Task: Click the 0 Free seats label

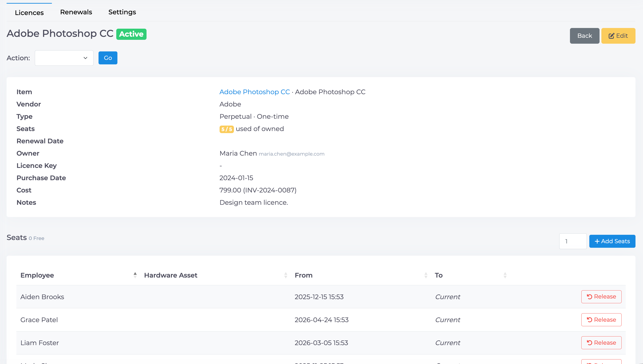Action: click(x=36, y=238)
